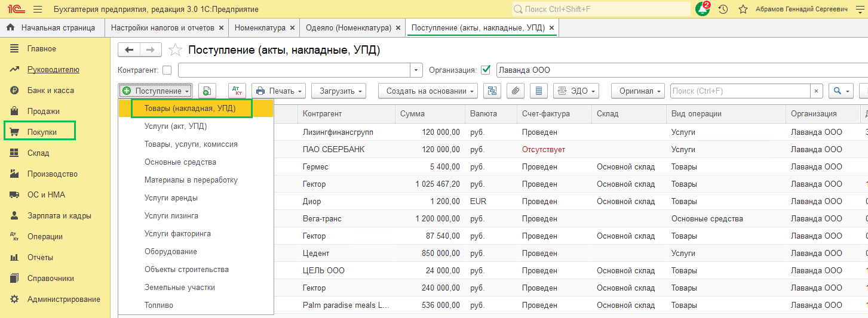Viewport: 868px width, 318px height.
Task: Focus the list search field Ctrl+F
Action: [740, 91]
